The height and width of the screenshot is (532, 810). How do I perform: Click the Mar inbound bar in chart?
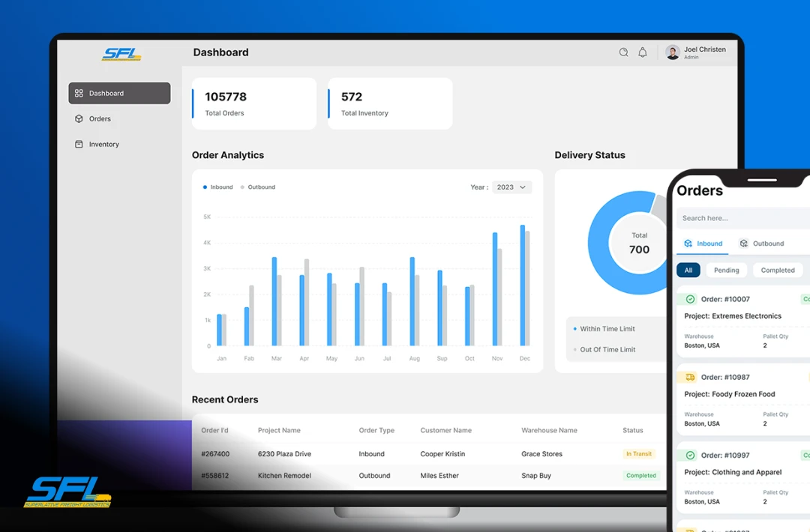274,301
